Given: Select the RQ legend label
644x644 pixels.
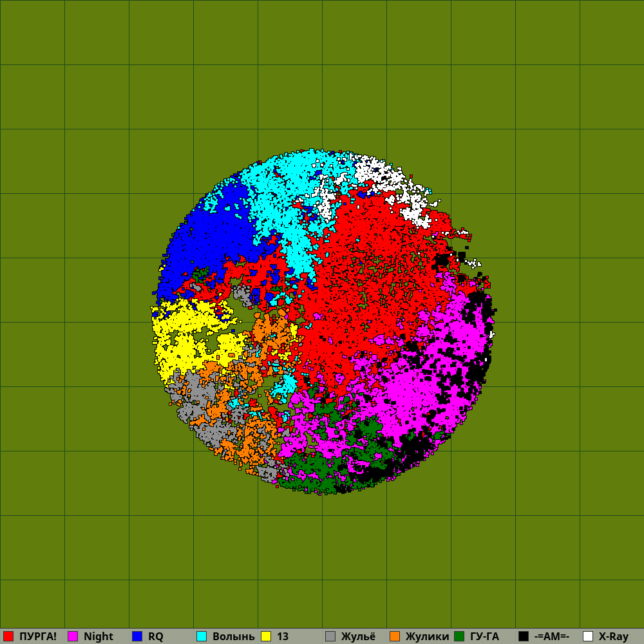Looking at the screenshot, I should [156, 636].
